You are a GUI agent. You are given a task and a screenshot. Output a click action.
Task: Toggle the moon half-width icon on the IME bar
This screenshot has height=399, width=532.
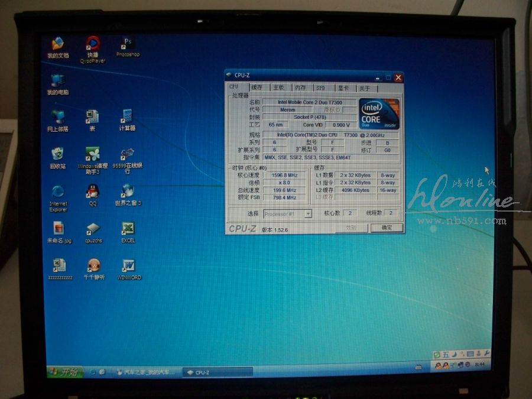454,354
